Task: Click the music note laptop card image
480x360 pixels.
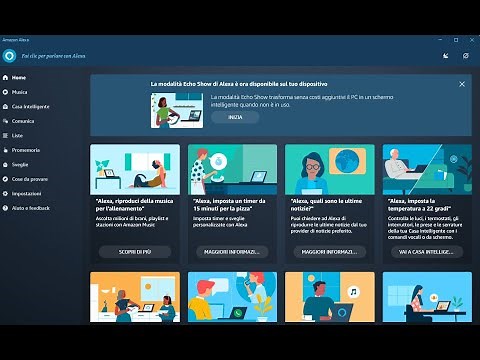Action: pyautogui.click(x=330, y=297)
